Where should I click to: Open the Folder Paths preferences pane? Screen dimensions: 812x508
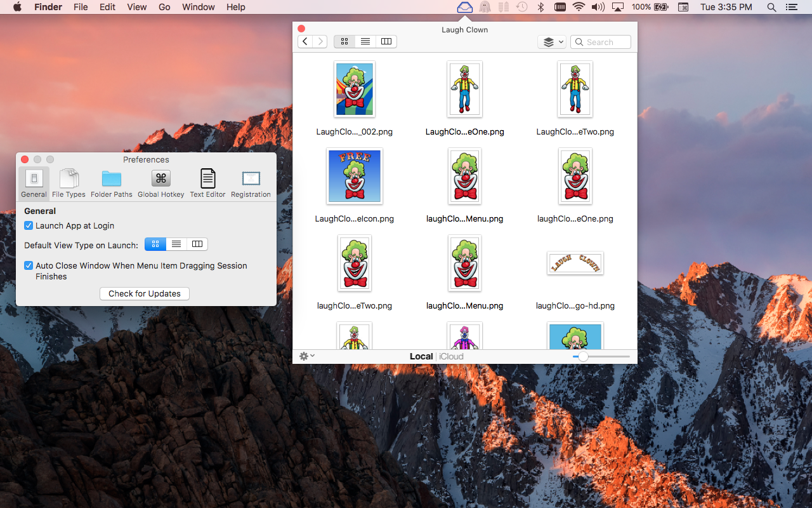point(112,183)
